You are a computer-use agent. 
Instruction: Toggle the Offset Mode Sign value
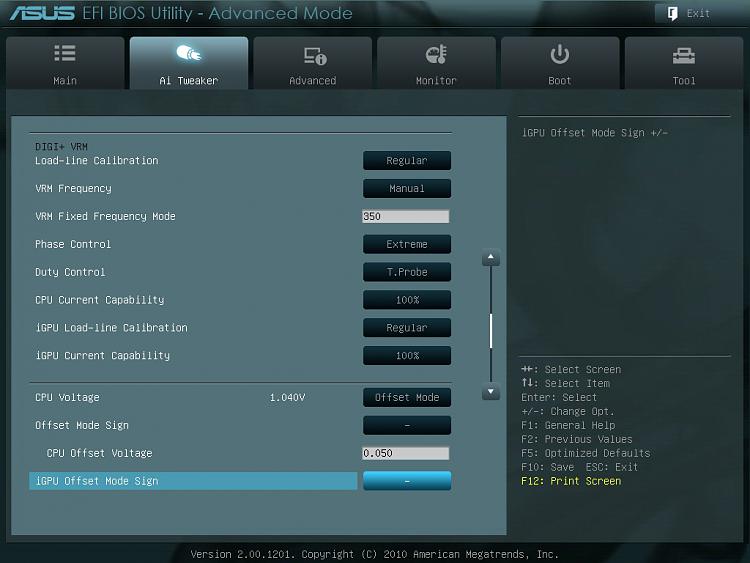pos(407,425)
